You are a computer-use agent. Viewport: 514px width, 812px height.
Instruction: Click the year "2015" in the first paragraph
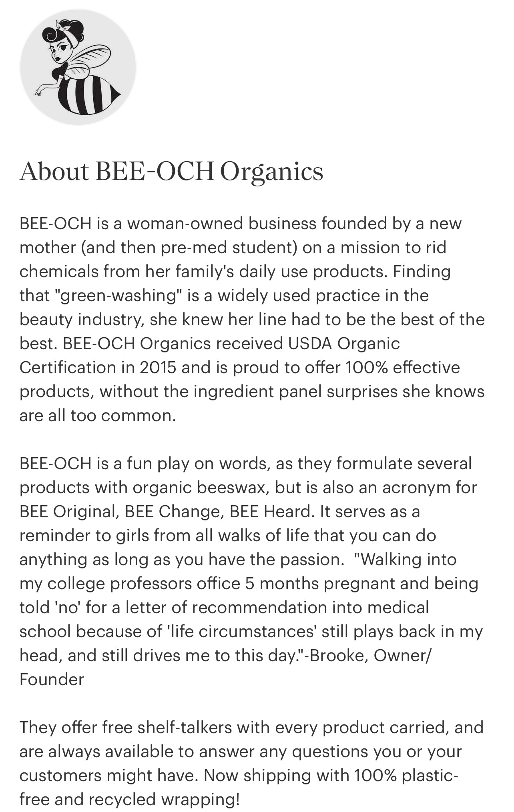[158, 368]
